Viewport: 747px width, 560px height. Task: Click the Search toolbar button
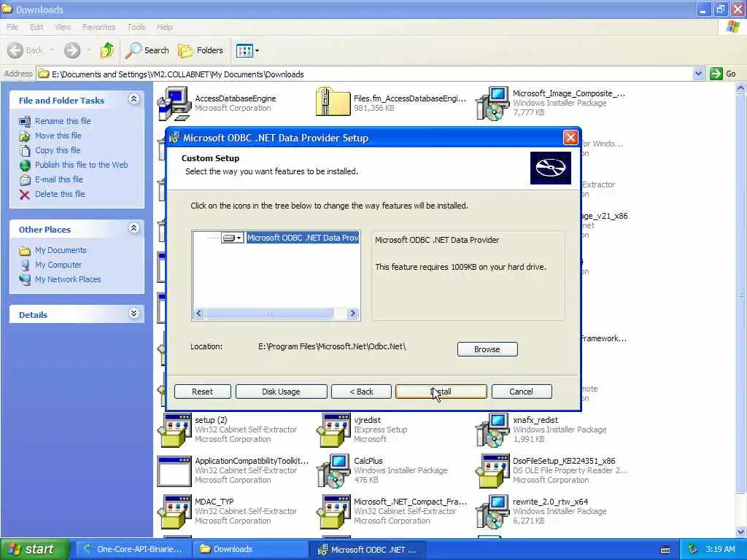(147, 50)
